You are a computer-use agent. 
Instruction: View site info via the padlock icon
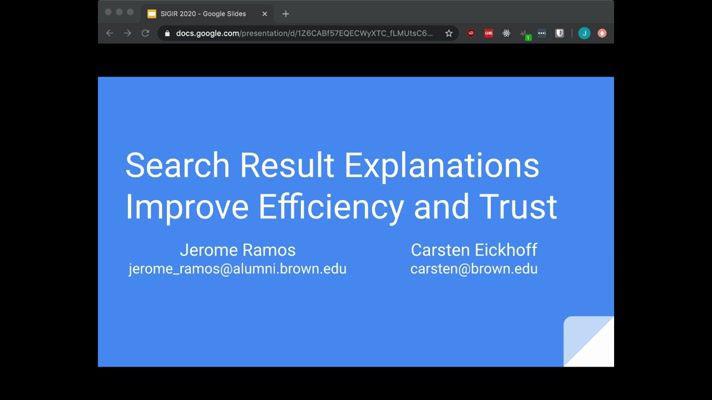(167, 33)
